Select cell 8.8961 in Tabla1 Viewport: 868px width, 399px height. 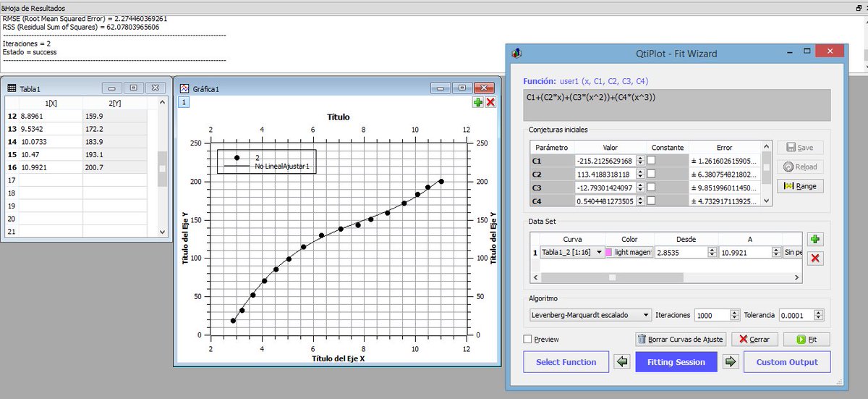(51, 116)
